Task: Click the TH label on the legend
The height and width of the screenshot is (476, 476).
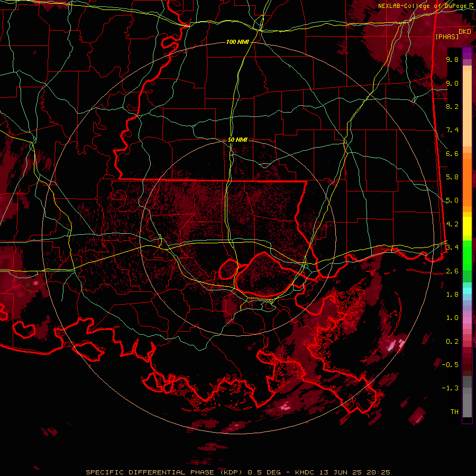Action: pos(454,412)
